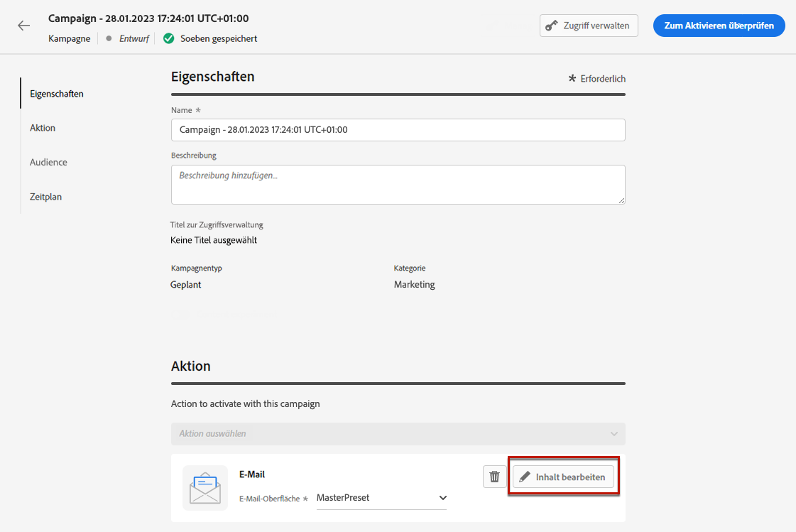The width and height of the screenshot is (796, 532).
Task: Jump to the Audience section
Action: pyautogui.click(x=48, y=163)
